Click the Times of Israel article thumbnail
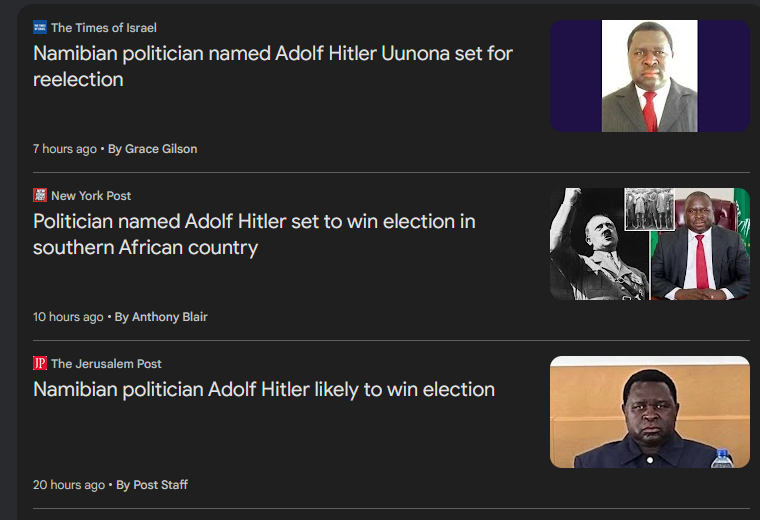Viewport: 760px width, 520px height. coord(649,76)
